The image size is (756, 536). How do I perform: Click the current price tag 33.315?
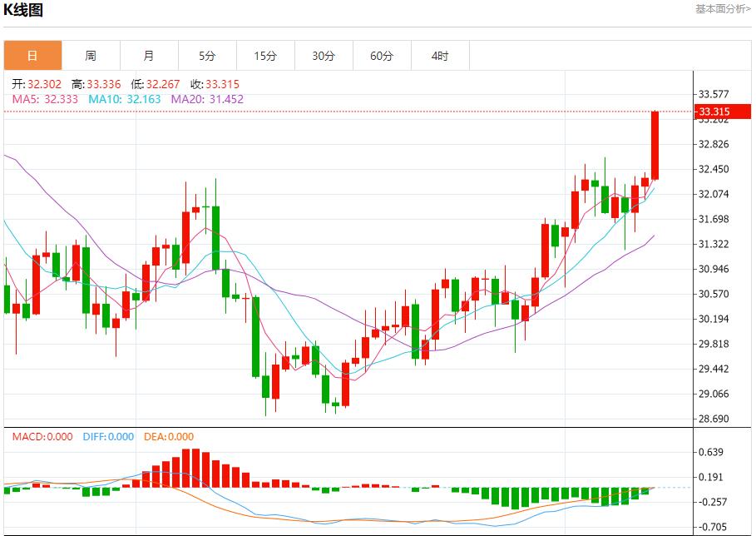coord(714,112)
